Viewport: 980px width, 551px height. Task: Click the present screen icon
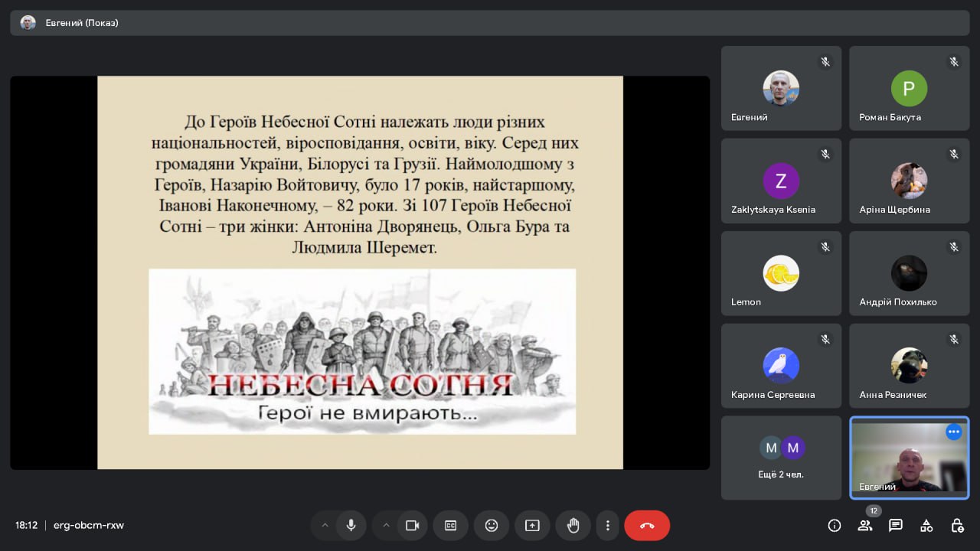532,526
